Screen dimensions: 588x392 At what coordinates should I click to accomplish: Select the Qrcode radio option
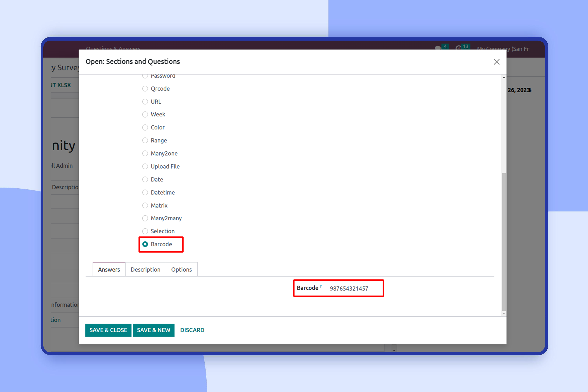click(145, 89)
